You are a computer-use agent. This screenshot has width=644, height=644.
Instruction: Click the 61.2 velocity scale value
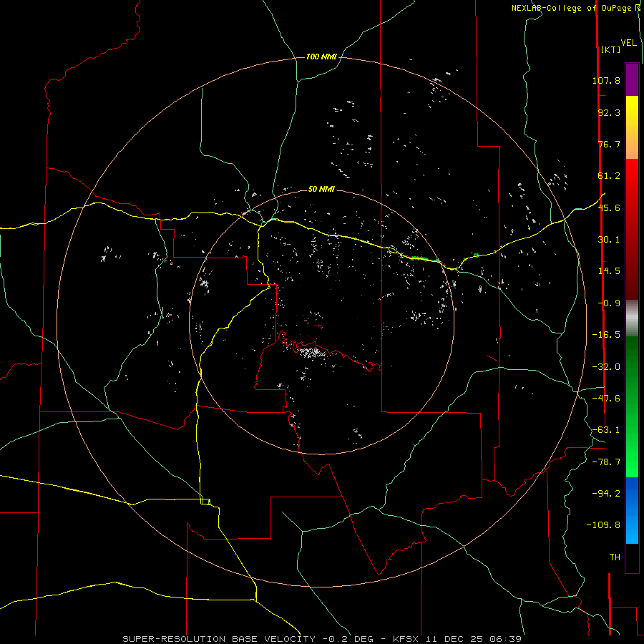click(609, 176)
